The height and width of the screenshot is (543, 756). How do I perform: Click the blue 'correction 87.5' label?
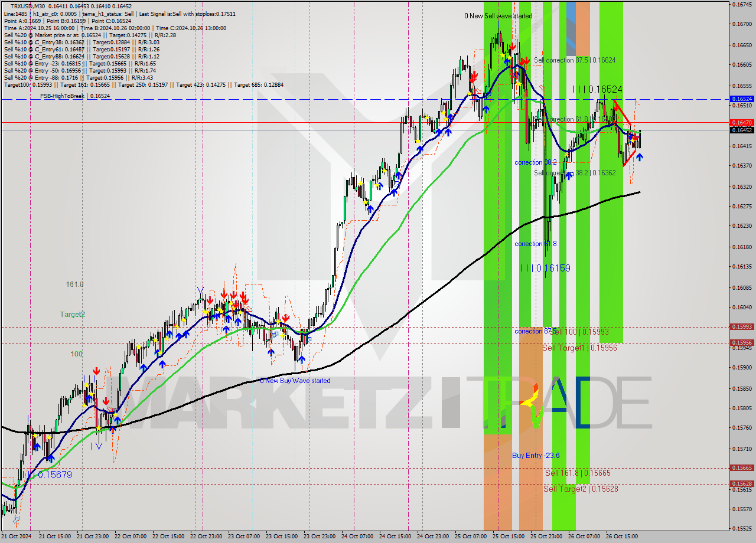(x=535, y=331)
